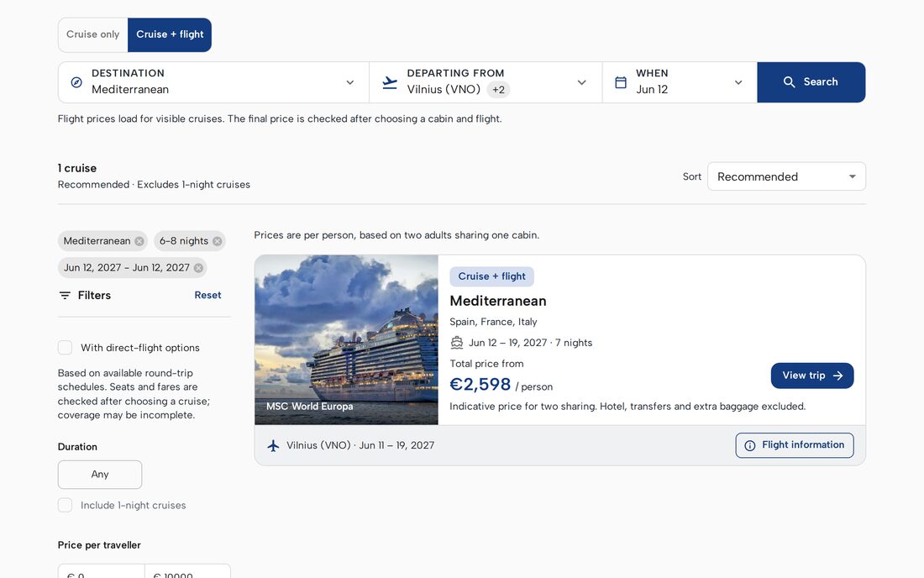Click the Search button
The height and width of the screenshot is (578, 924).
811,82
